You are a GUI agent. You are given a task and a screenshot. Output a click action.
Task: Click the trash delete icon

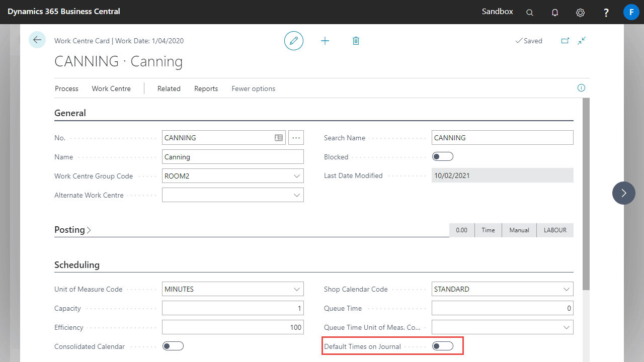point(356,41)
